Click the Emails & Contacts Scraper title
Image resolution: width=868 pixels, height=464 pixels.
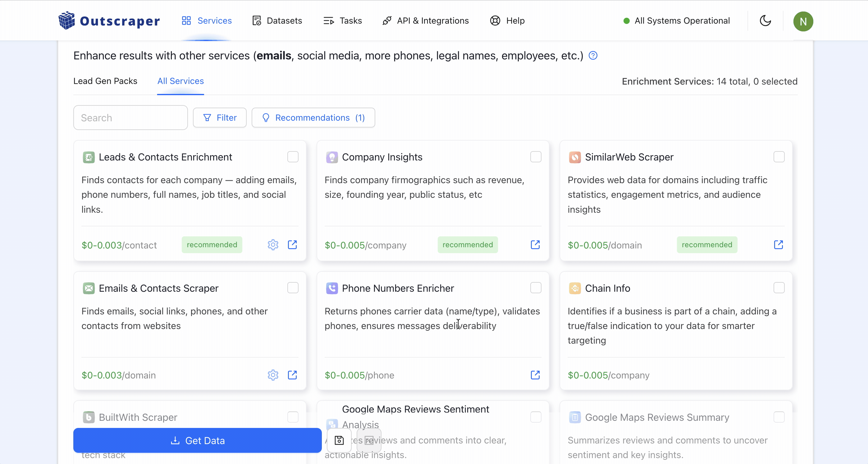tap(158, 288)
